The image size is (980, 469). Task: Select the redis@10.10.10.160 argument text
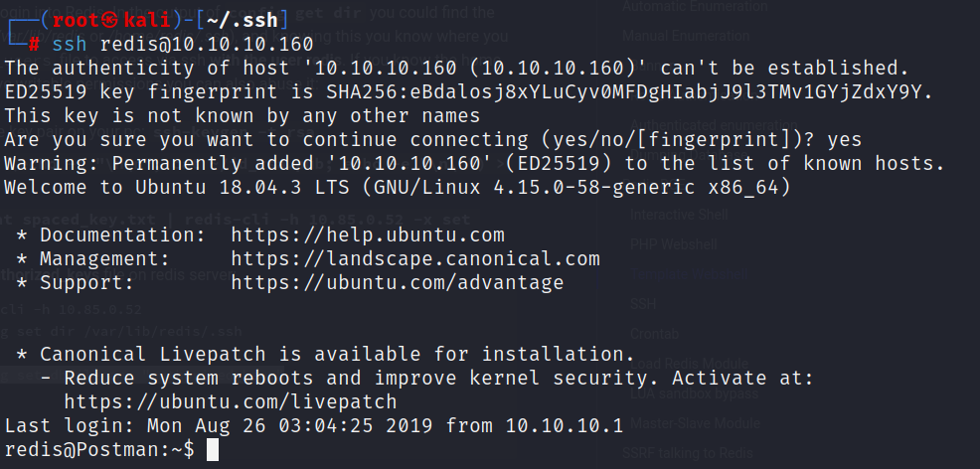207,45
